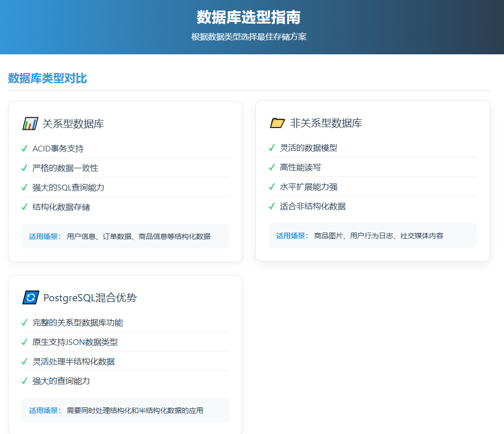Image resolution: width=504 pixels, height=434 pixels.
Task: Select the text 强大的查询能力
Action: click(61, 381)
